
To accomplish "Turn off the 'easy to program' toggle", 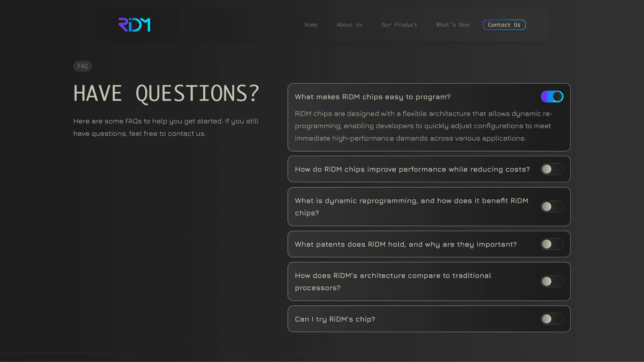I will [x=552, y=97].
